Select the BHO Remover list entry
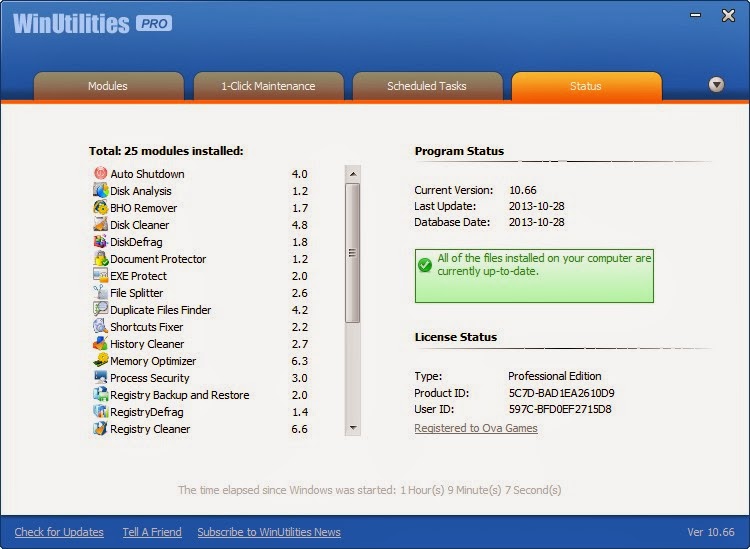This screenshot has width=750, height=549. pos(143,208)
